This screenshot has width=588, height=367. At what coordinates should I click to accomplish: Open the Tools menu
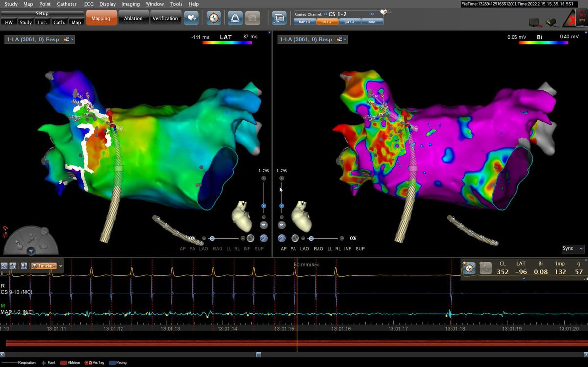(x=176, y=4)
